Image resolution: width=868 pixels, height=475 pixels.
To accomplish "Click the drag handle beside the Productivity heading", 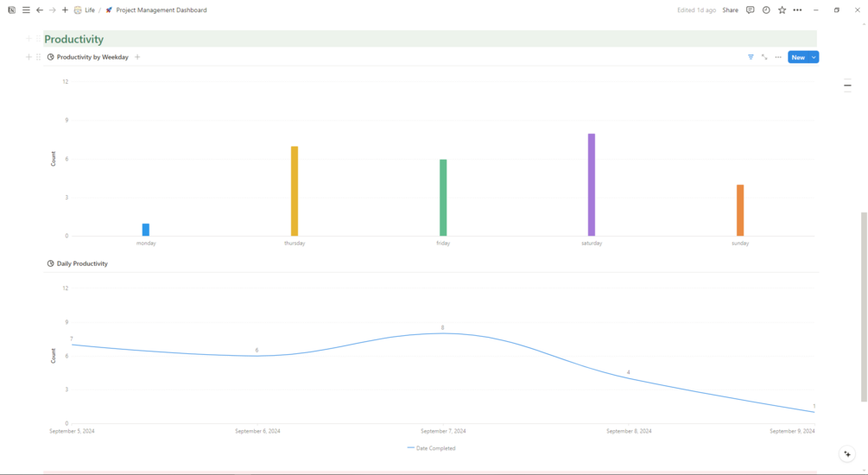I will 38,39.
